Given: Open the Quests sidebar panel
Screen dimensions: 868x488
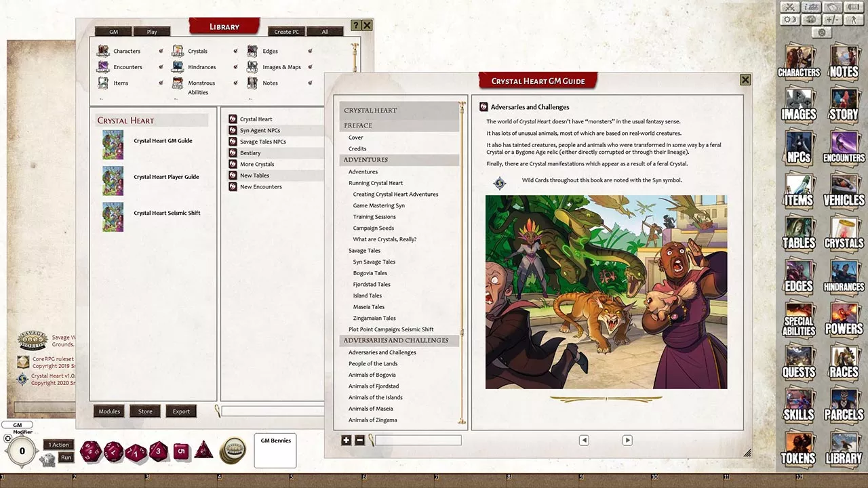Looking at the screenshot, I should pyautogui.click(x=799, y=361).
